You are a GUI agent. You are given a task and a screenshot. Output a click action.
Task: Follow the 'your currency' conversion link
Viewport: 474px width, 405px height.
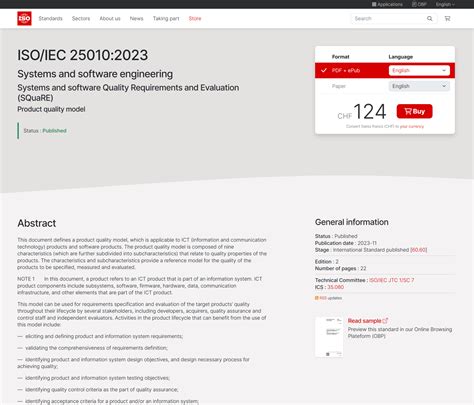click(x=412, y=126)
